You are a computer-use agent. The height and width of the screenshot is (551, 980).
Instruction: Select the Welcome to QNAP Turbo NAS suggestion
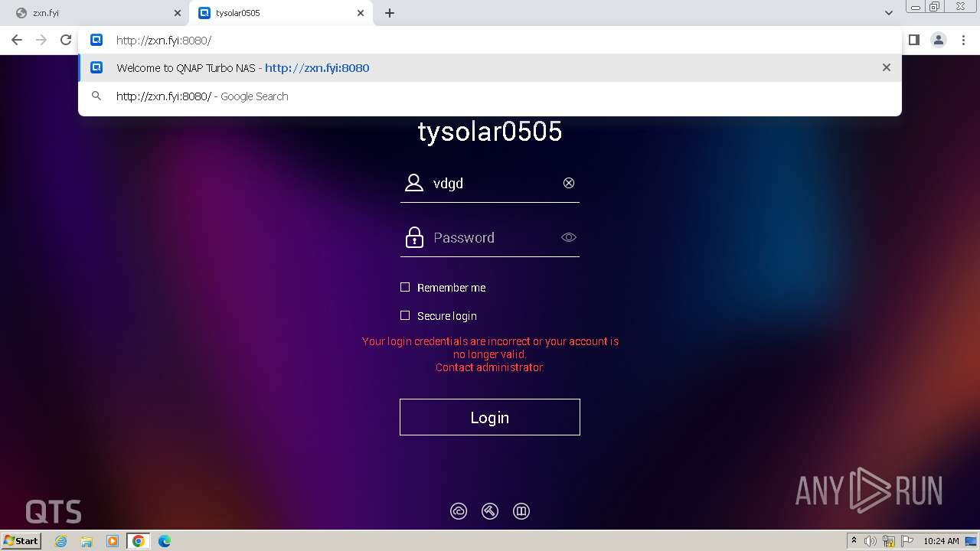[x=490, y=67]
